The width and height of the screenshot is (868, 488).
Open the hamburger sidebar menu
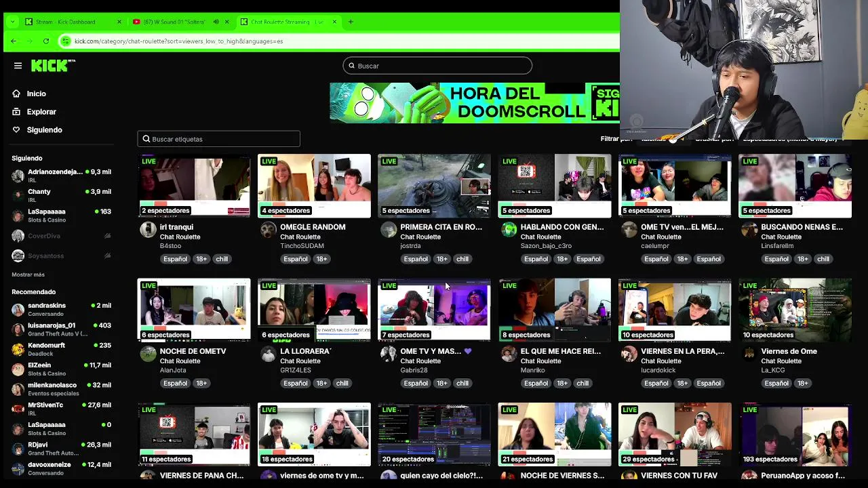18,66
